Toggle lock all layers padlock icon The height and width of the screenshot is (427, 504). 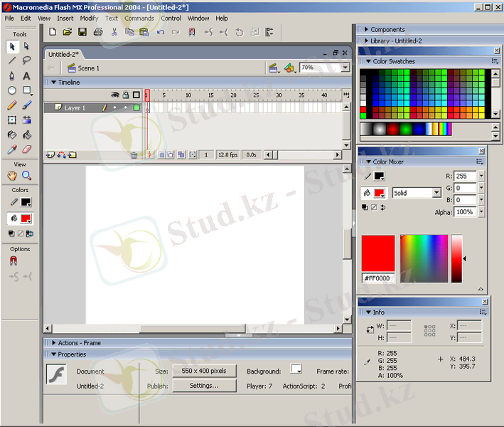(x=125, y=95)
